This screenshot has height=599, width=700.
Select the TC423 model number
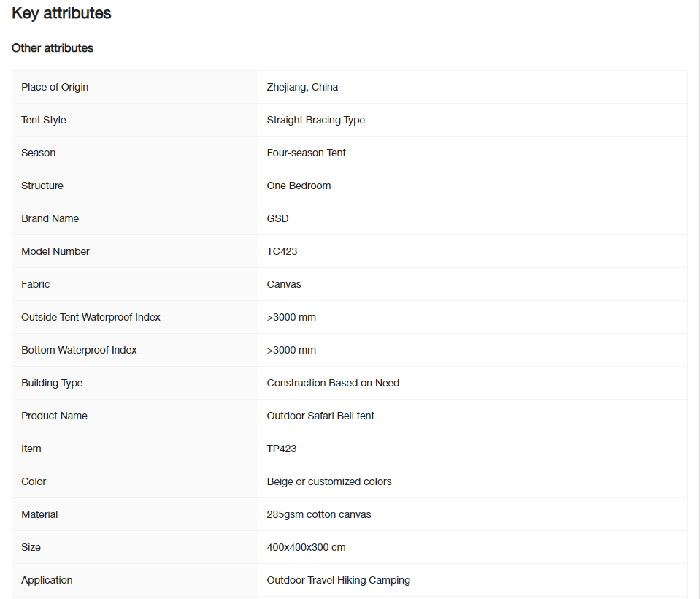pos(282,251)
